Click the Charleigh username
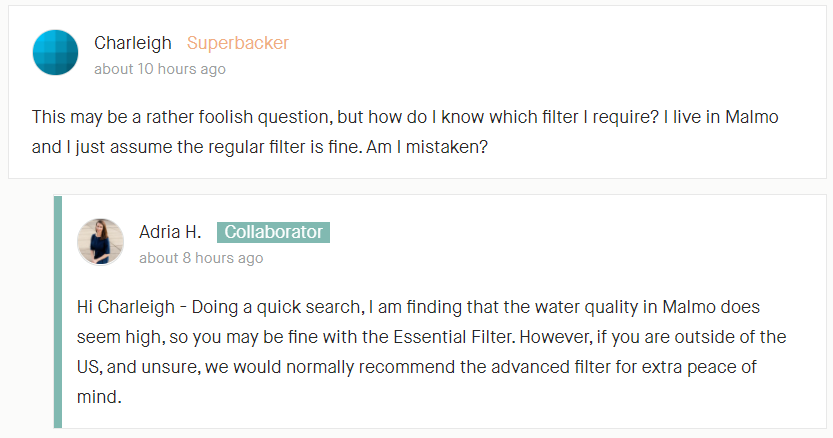833x438 pixels. pyautogui.click(x=133, y=43)
